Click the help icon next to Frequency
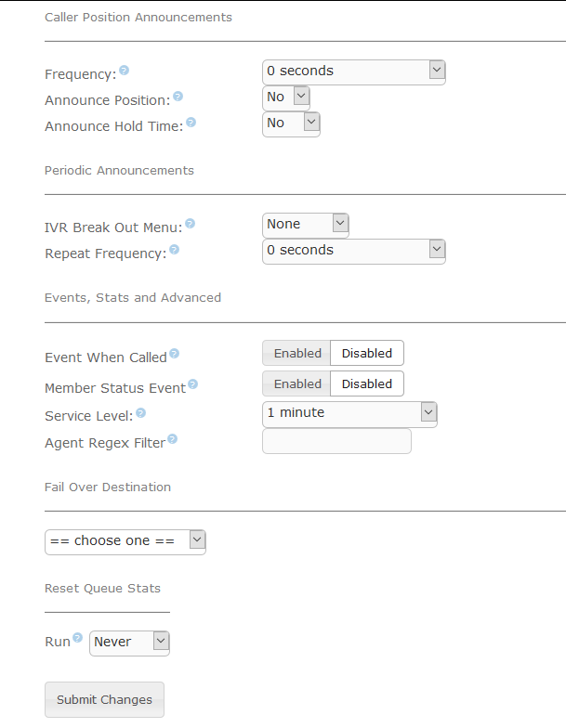The width and height of the screenshot is (566, 728). (125, 71)
